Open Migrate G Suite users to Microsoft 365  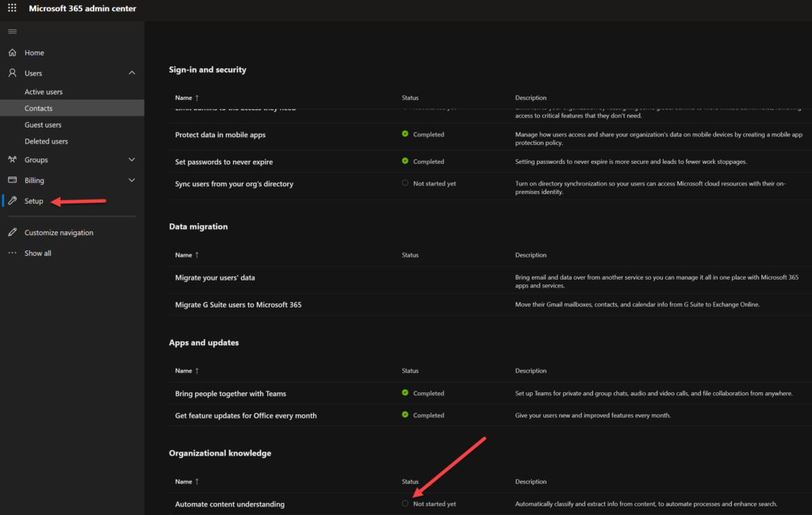(238, 305)
